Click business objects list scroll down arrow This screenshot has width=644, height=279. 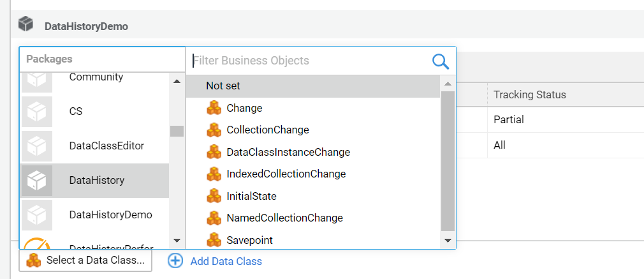click(x=448, y=241)
